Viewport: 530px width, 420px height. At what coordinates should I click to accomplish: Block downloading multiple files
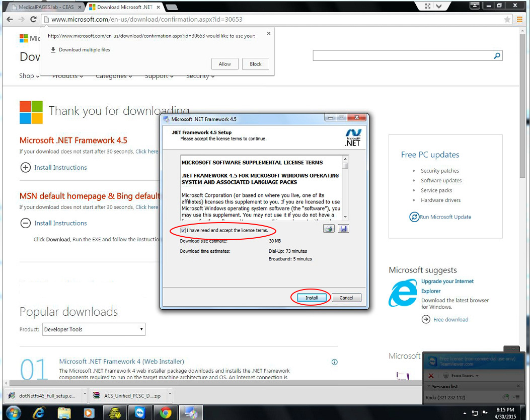tap(256, 64)
